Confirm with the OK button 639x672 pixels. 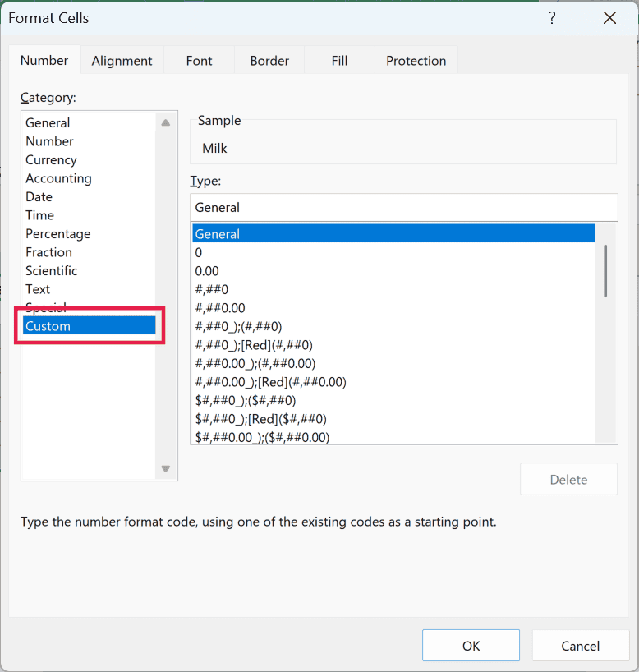[471, 646]
